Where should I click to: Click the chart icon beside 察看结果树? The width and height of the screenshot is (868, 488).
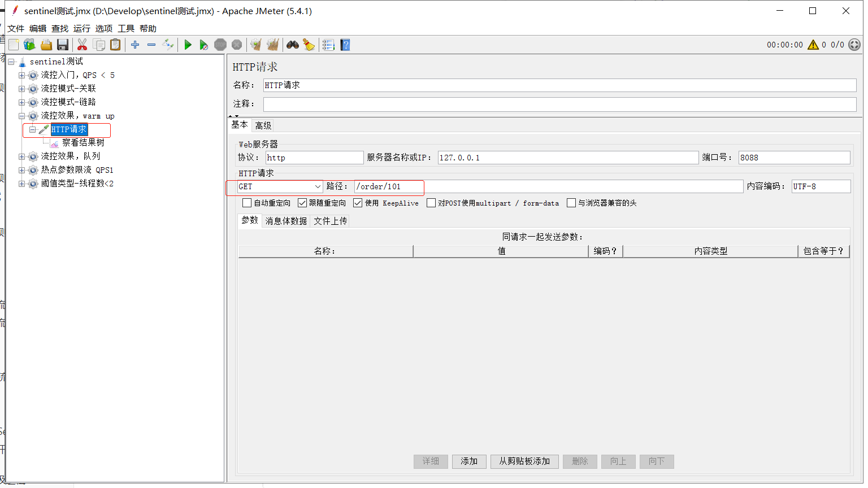pos(54,143)
